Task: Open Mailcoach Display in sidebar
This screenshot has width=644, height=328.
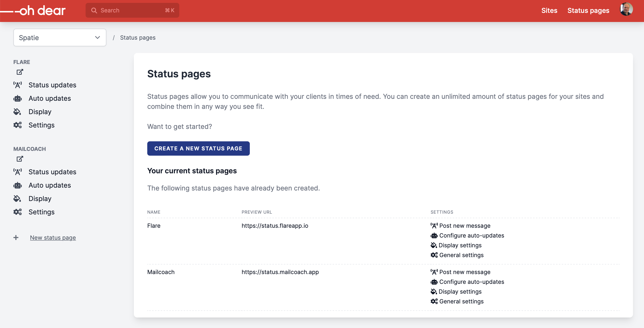Action: tap(40, 198)
